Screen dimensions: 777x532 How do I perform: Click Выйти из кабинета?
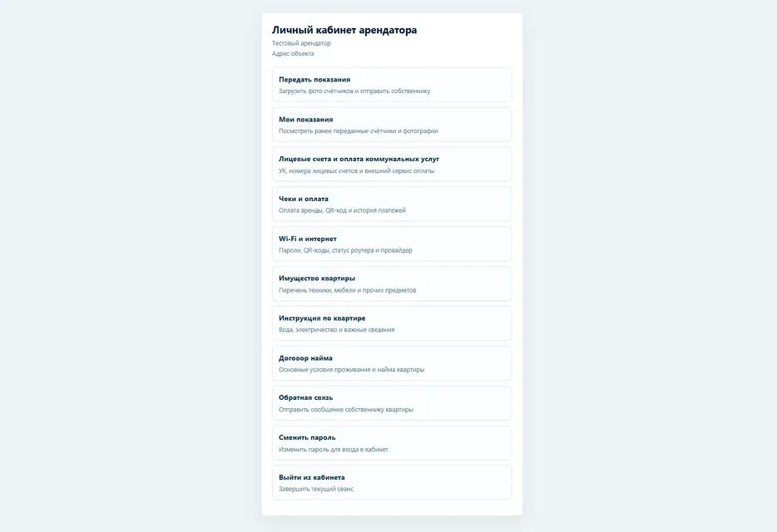point(392,482)
